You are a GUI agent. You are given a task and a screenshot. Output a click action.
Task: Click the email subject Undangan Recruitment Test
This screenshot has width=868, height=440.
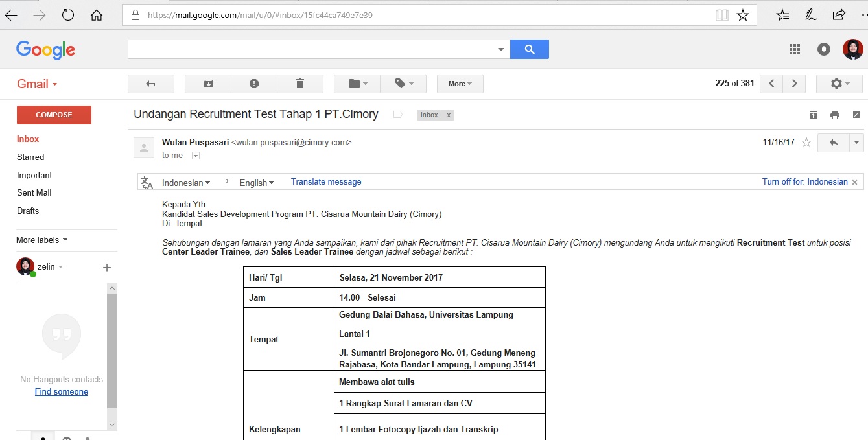click(256, 114)
